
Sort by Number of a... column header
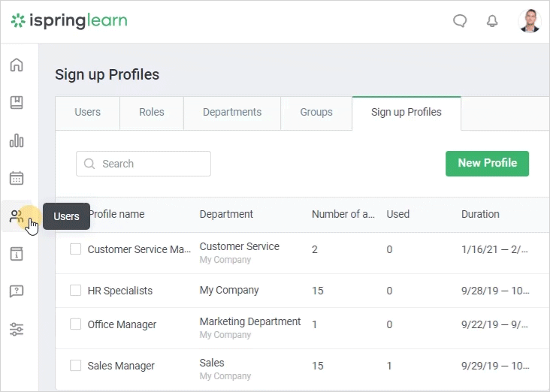click(343, 214)
